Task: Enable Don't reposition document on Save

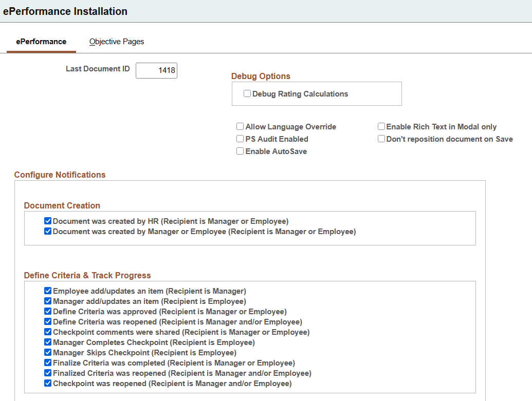Action: (381, 139)
